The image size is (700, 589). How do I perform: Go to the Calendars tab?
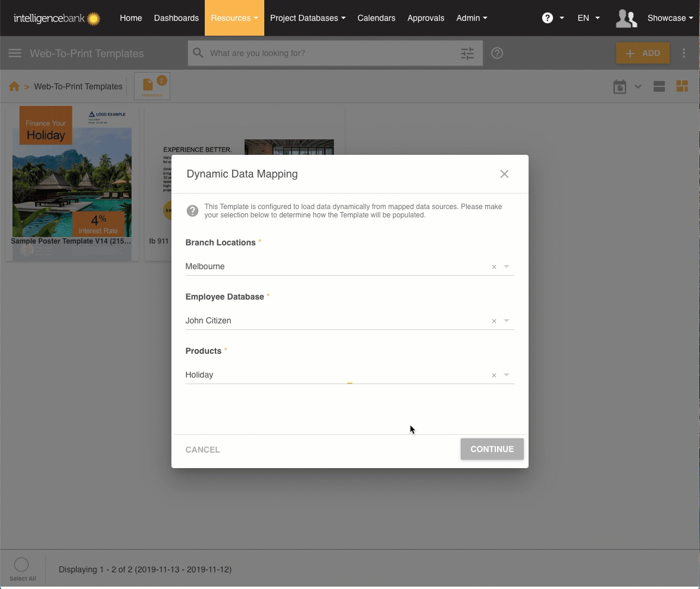[376, 18]
